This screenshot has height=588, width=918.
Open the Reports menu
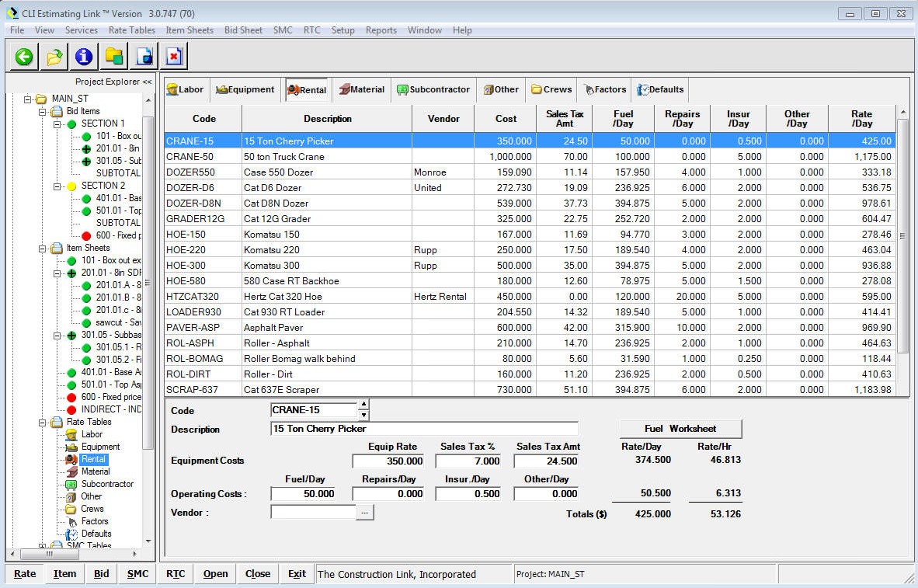tap(381, 30)
